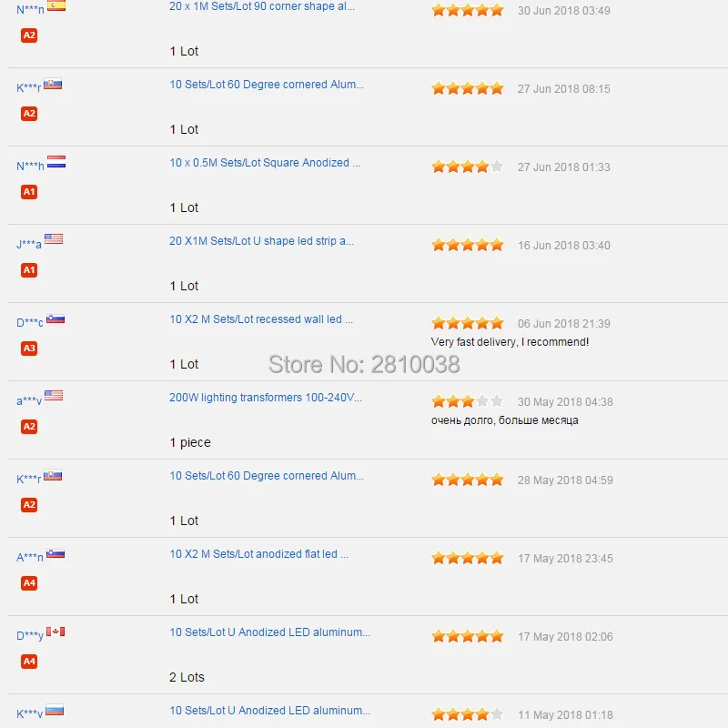Click the date '16 Jun 2018 03:40'
The width and height of the screenshot is (728, 728).
pyautogui.click(x=563, y=246)
